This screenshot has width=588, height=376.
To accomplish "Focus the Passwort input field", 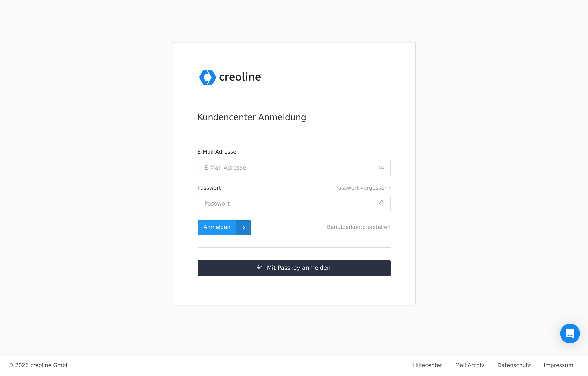I will (x=288, y=204).
